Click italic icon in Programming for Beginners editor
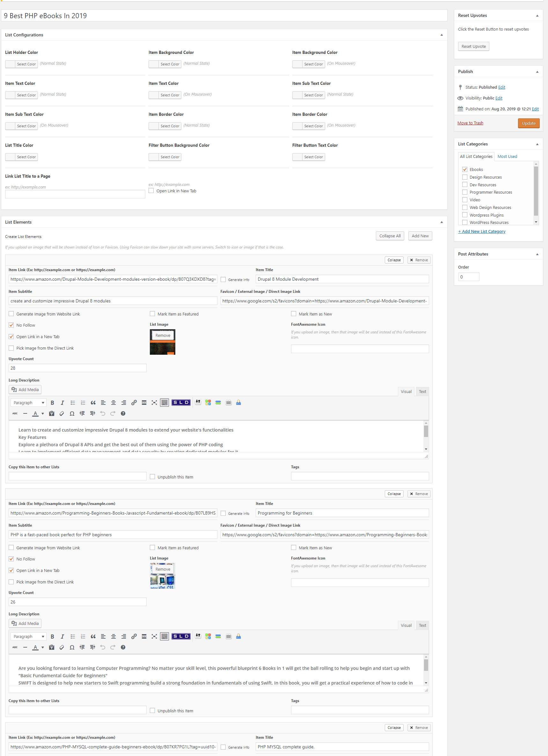 click(62, 636)
